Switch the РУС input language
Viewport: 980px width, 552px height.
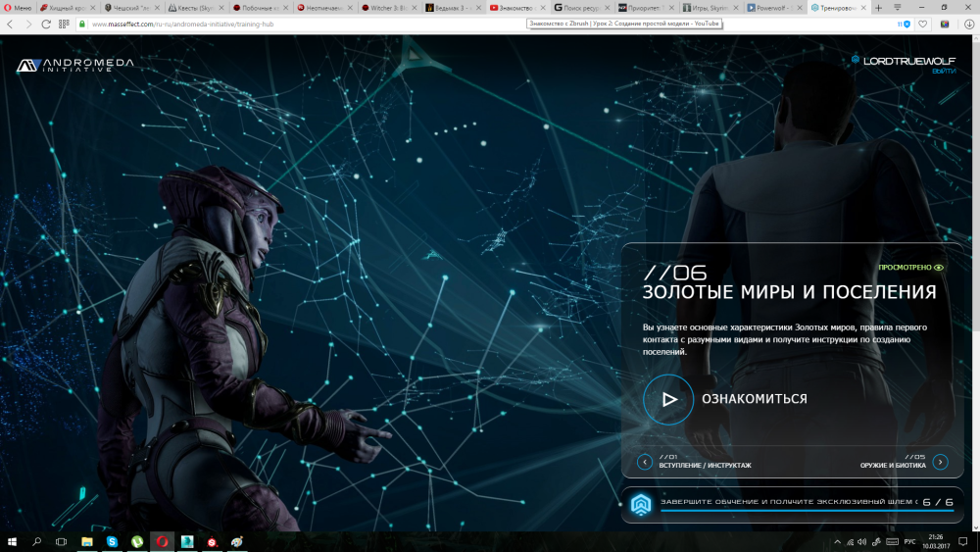(910, 542)
